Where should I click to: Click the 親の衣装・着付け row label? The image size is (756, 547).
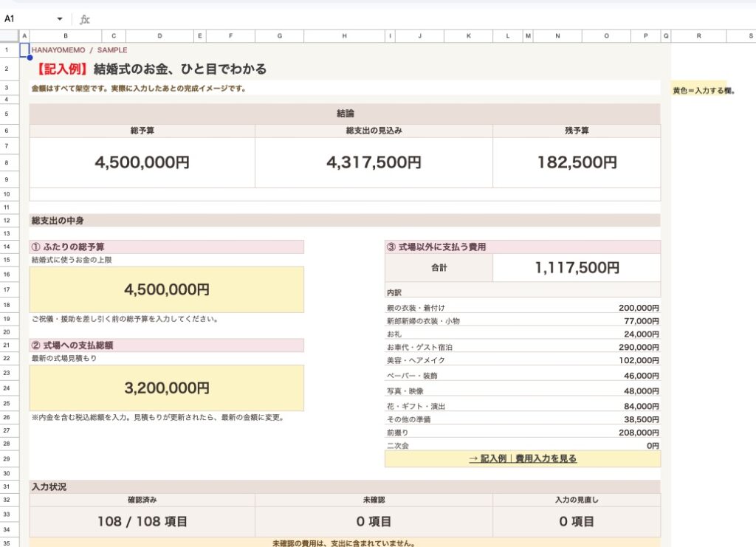click(416, 308)
